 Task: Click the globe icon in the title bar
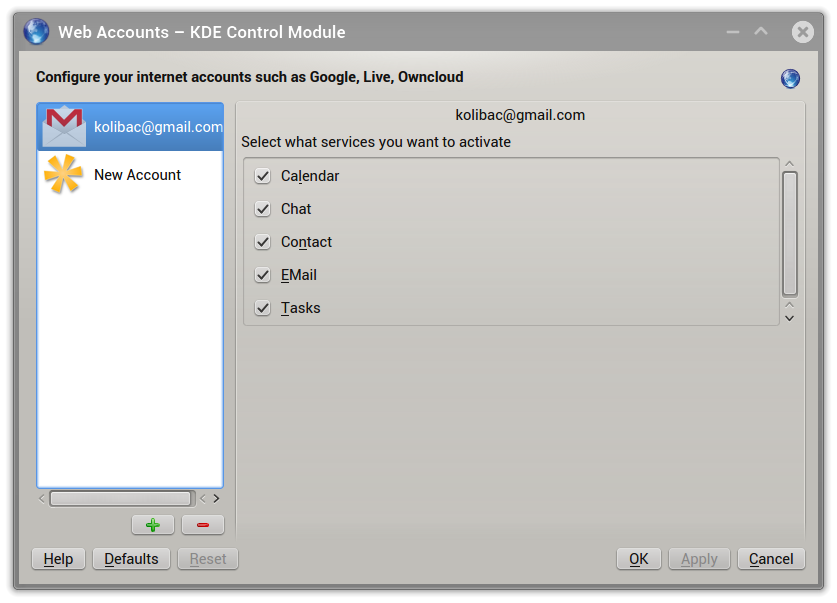point(36,31)
